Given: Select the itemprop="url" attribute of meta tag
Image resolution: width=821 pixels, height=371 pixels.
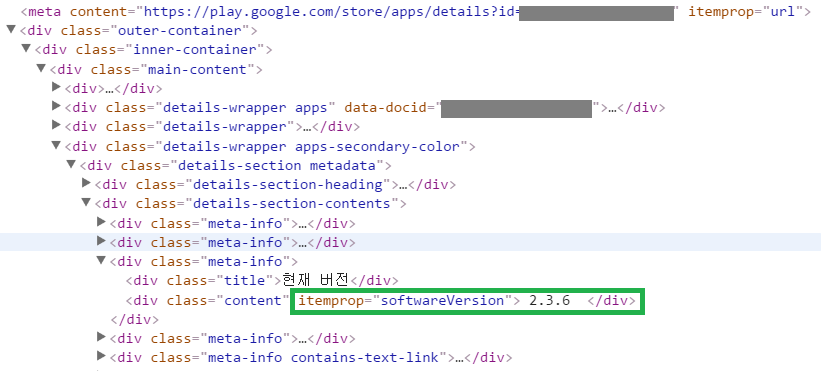Looking at the screenshot, I should [x=746, y=12].
